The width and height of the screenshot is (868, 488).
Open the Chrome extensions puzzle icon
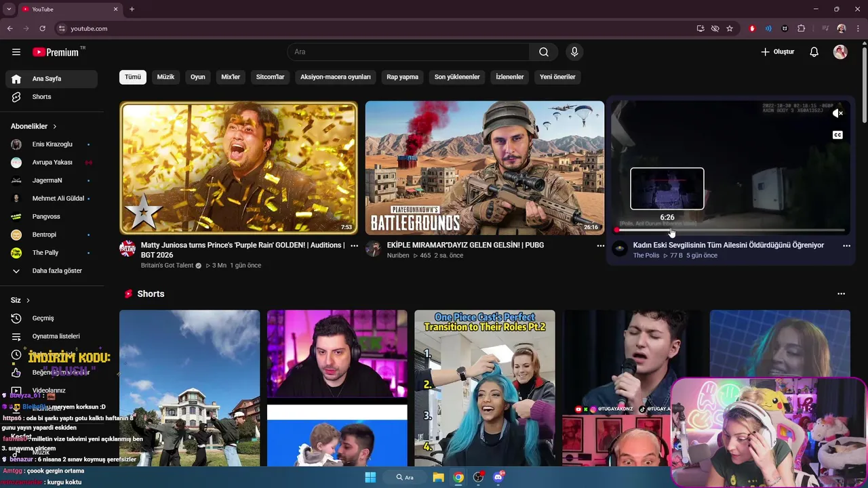(802, 28)
